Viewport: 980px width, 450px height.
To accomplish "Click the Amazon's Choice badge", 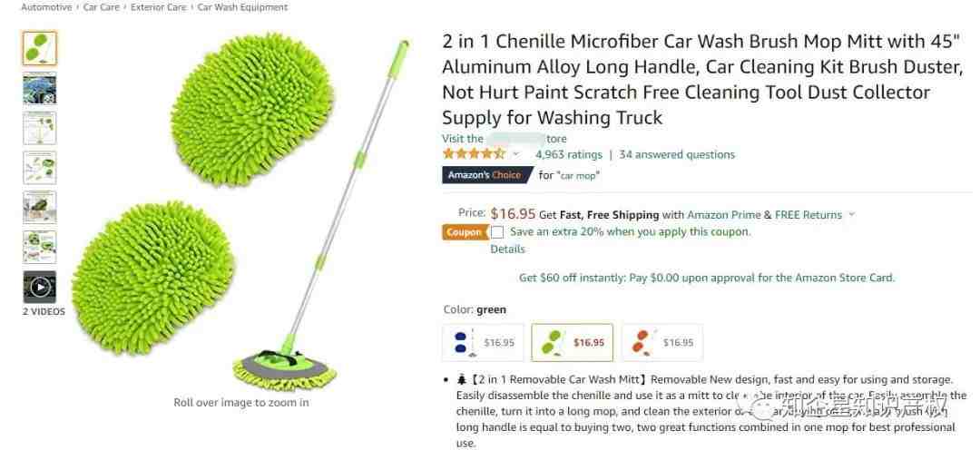I will coord(487,175).
